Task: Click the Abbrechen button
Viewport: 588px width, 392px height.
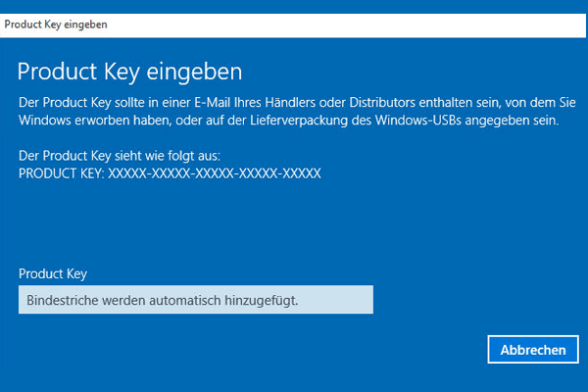Action: tap(533, 349)
